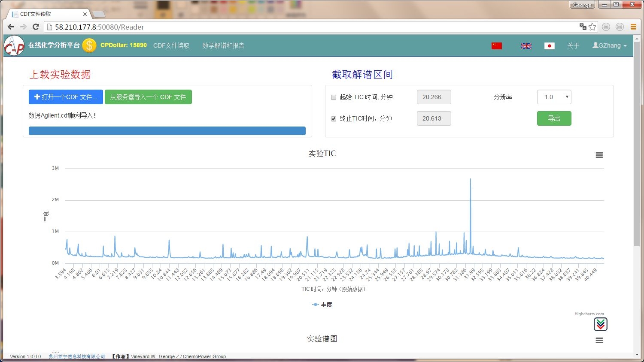Select the UK flag for English

(x=526, y=46)
